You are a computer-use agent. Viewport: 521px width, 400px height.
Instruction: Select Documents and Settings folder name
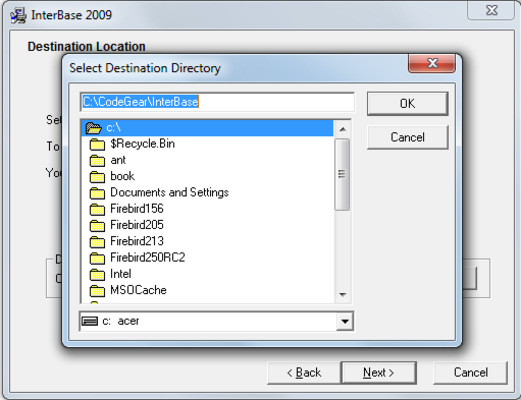point(169,193)
